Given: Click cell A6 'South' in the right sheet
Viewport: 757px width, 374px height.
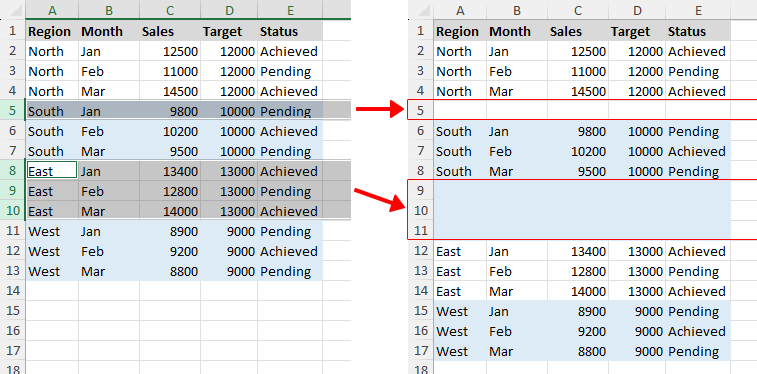Looking at the screenshot, I should [x=460, y=131].
